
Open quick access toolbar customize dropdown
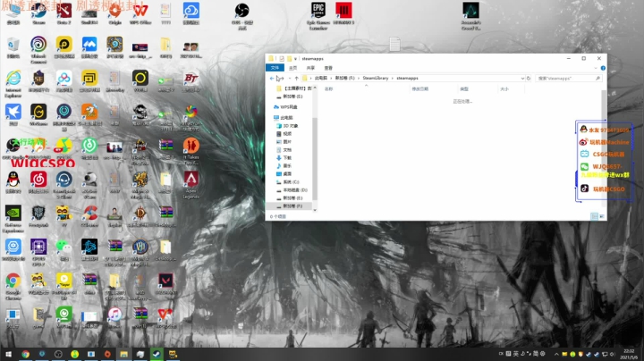[x=295, y=59]
